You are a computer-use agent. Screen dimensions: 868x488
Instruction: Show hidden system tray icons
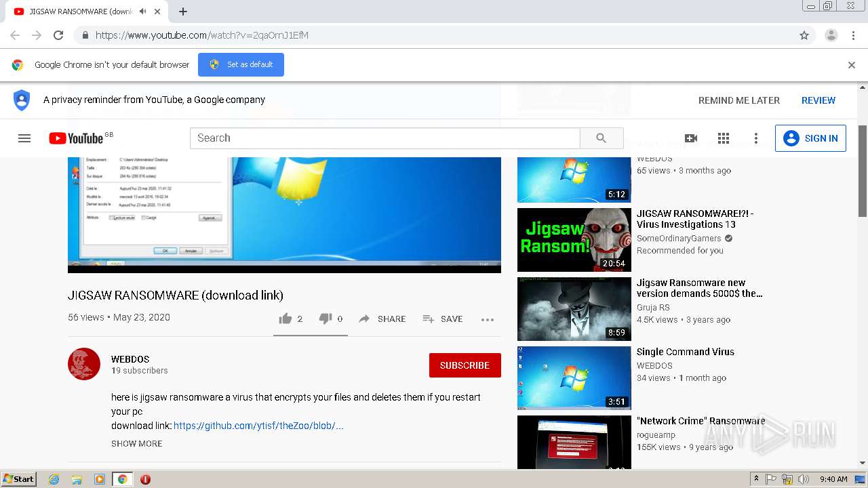[756, 479]
